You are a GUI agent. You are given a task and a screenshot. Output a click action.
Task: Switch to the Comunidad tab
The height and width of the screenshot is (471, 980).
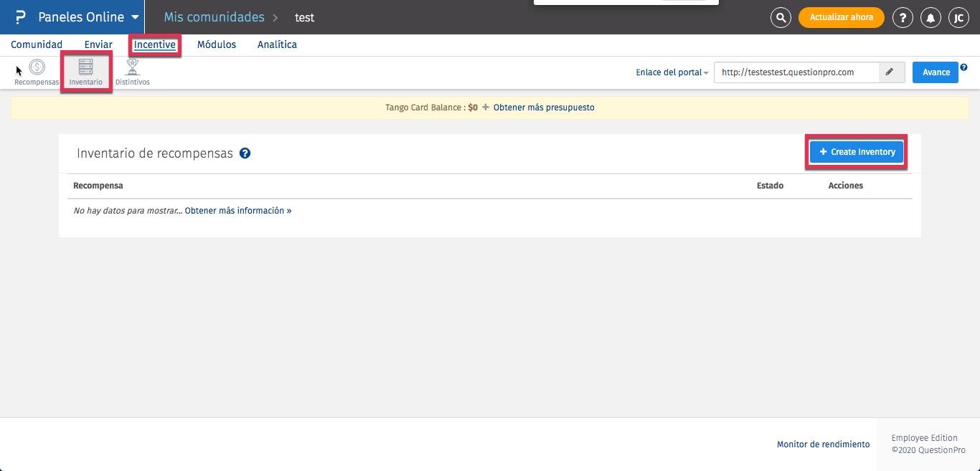pos(37,44)
